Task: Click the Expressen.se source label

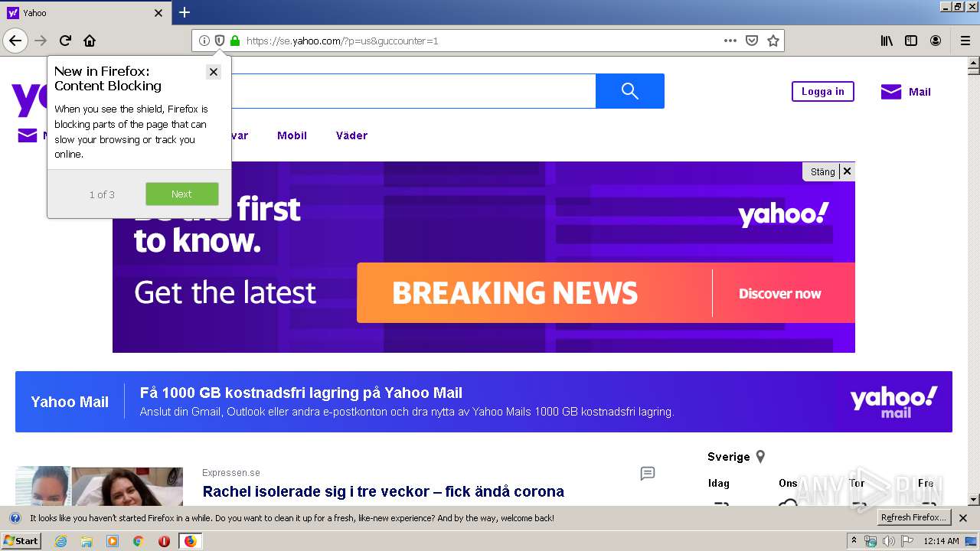Action: tap(231, 473)
